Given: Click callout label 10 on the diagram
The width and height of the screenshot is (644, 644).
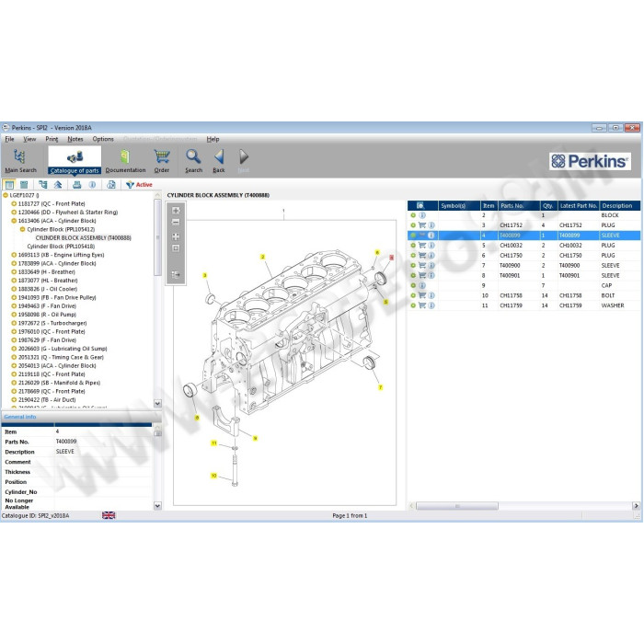Looking at the screenshot, I should 213,476.
